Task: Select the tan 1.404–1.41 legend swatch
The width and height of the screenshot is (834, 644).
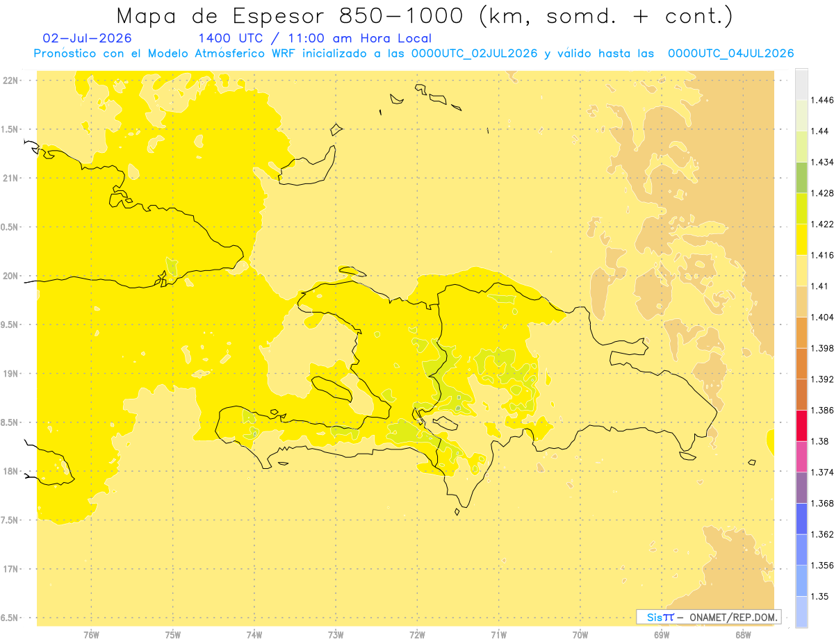Action: tap(801, 301)
